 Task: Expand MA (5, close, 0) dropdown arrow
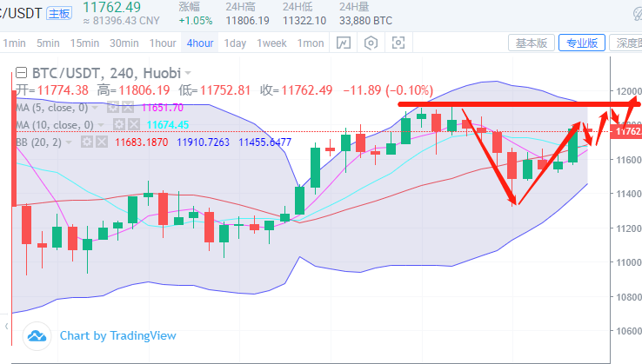coord(96,108)
